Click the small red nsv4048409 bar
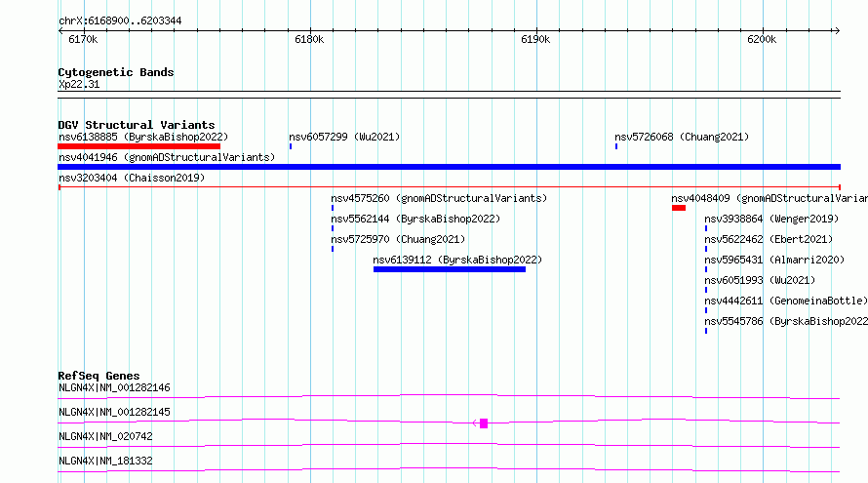 pyautogui.click(x=679, y=208)
